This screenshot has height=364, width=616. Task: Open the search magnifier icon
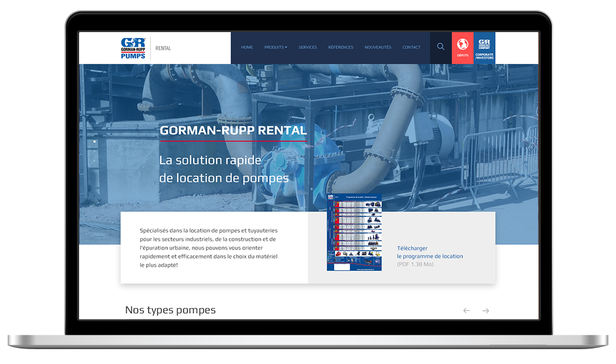(441, 47)
